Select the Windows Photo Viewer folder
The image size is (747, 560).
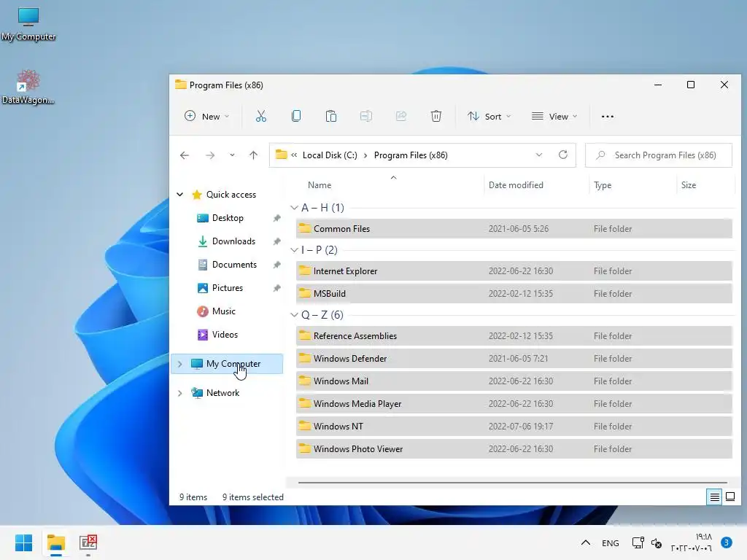click(514, 449)
